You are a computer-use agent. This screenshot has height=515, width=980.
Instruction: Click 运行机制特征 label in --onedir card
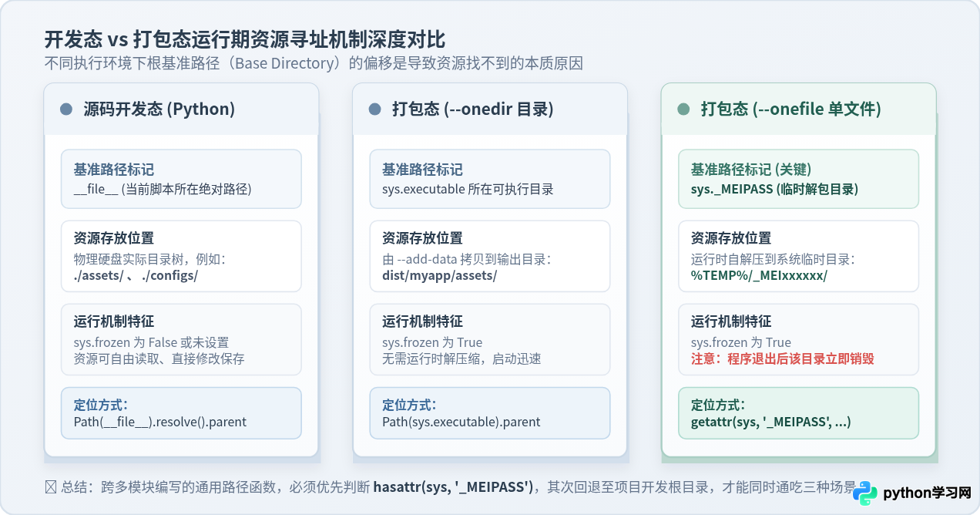pos(423,321)
